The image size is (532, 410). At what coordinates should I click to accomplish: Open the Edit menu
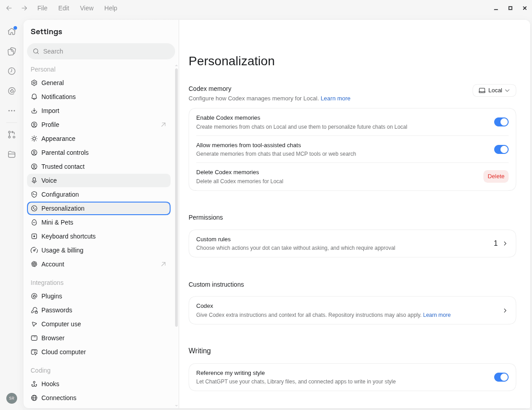(64, 8)
